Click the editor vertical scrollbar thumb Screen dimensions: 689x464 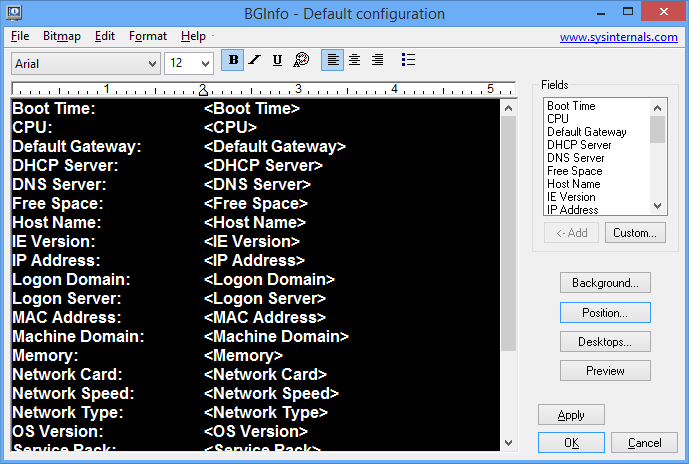click(x=508, y=234)
